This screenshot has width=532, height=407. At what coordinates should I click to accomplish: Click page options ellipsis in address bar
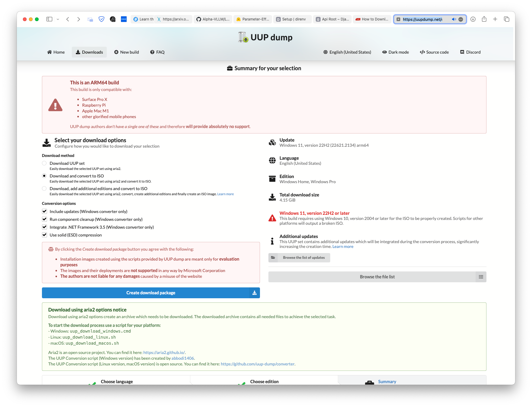(461, 19)
